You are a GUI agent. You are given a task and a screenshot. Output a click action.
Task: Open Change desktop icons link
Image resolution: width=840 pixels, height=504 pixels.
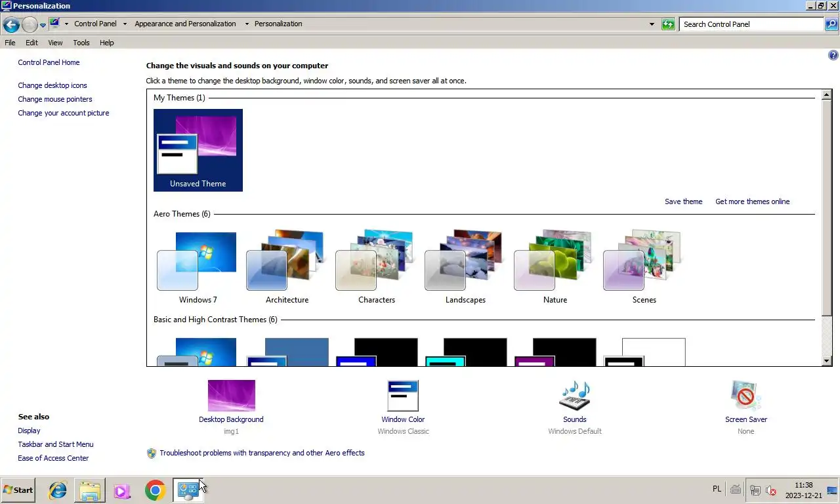52,85
